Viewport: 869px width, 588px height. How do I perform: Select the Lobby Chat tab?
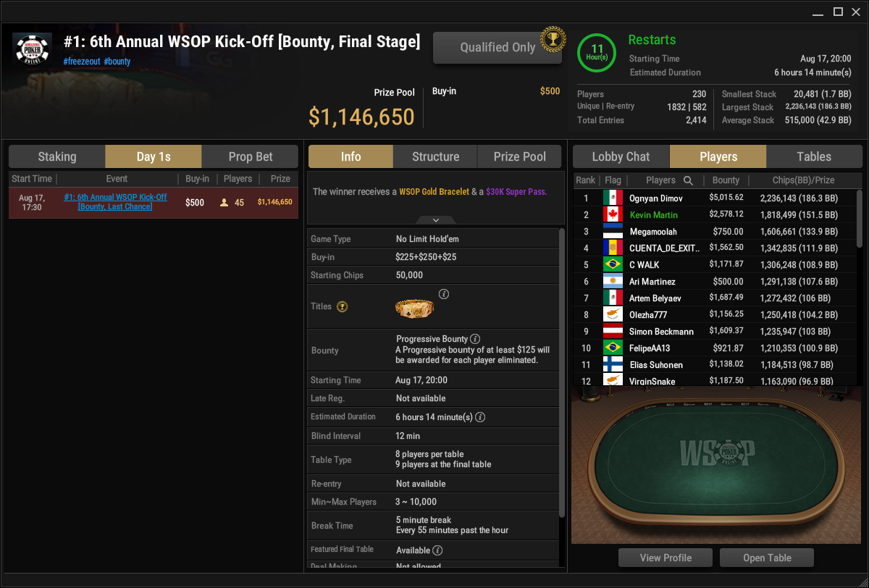pos(621,156)
